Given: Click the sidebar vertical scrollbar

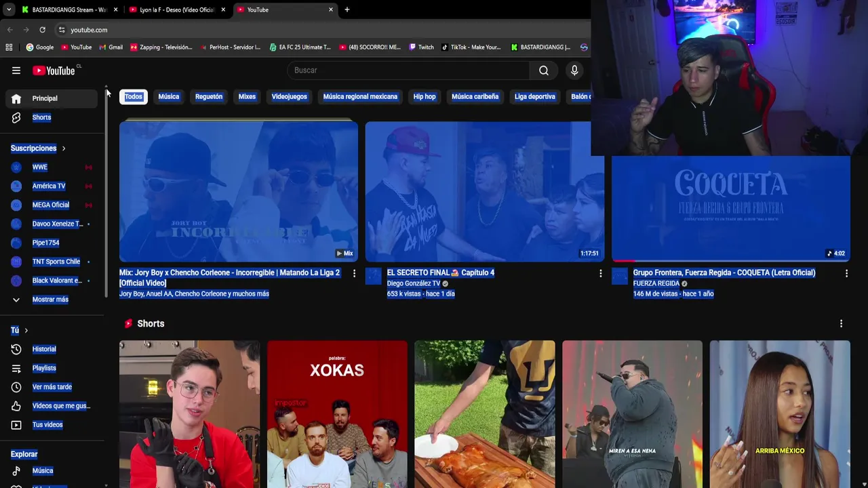Looking at the screenshot, I should 106,193.
